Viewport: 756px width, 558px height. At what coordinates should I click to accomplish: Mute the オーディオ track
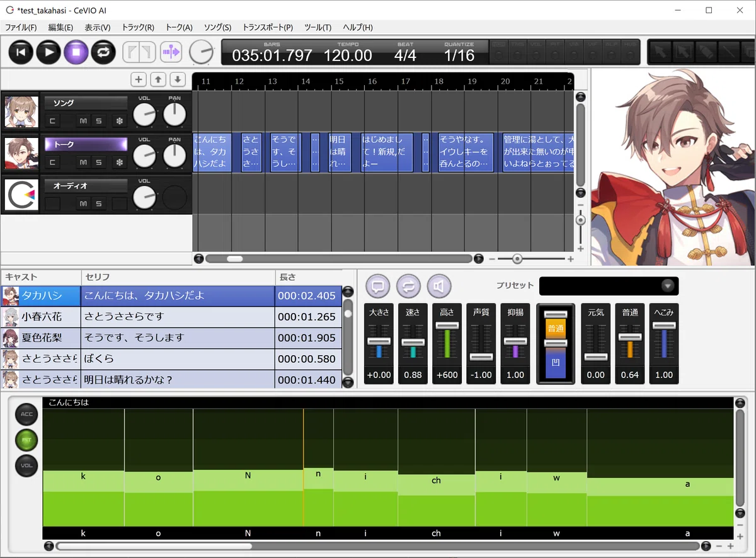(83, 203)
